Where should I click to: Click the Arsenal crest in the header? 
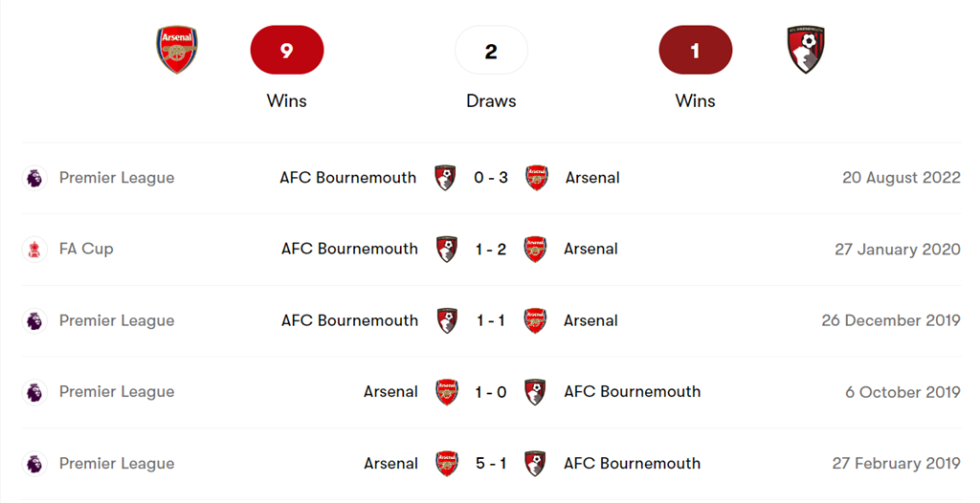[177, 51]
